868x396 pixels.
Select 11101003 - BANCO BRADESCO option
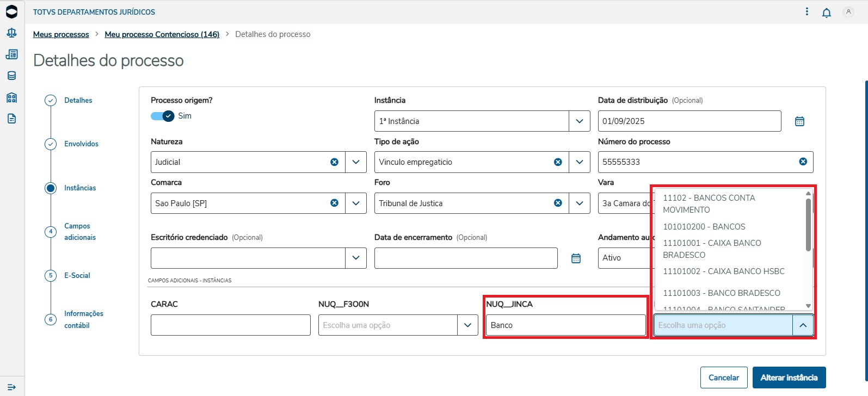721,293
